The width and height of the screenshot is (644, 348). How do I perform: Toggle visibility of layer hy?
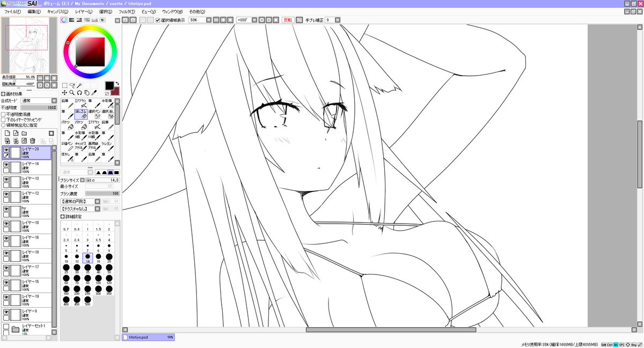point(6,209)
